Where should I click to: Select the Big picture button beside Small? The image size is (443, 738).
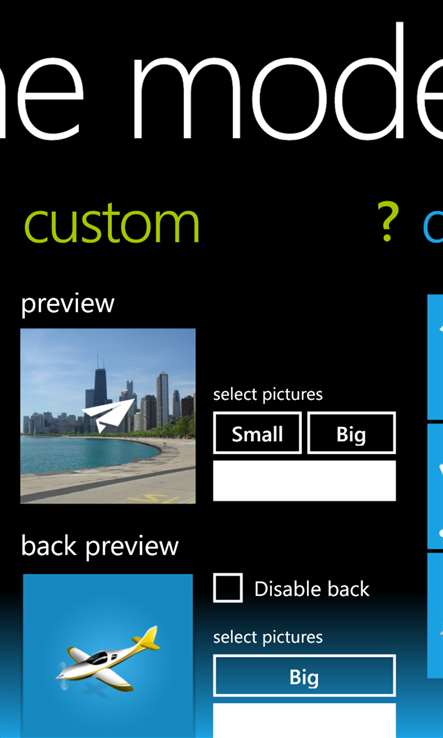pos(351,433)
